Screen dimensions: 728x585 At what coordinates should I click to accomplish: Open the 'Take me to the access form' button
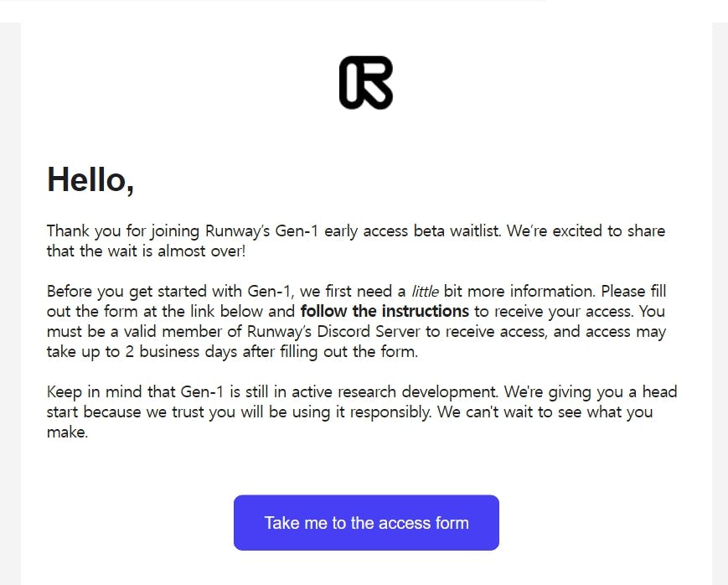(x=366, y=523)
